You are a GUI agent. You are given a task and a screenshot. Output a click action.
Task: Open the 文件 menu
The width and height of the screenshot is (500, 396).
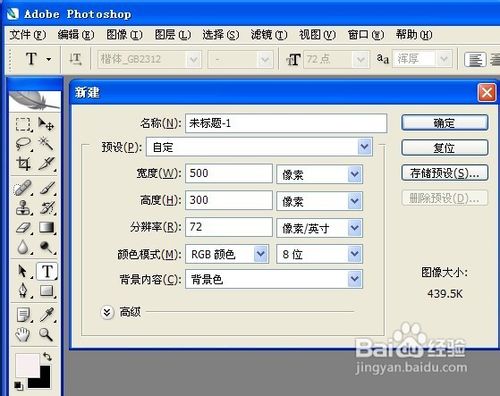click(x=27, y=35)
